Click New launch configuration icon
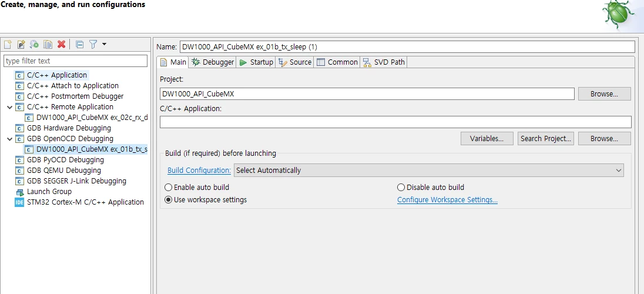Viewport: 644px width, 294px height. pyautogui.click(x=8, y=44)
